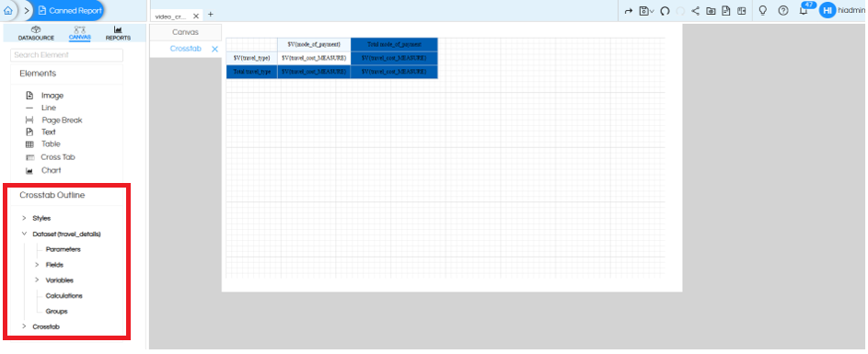Select the Total travel_type cell

coord(252,72)
